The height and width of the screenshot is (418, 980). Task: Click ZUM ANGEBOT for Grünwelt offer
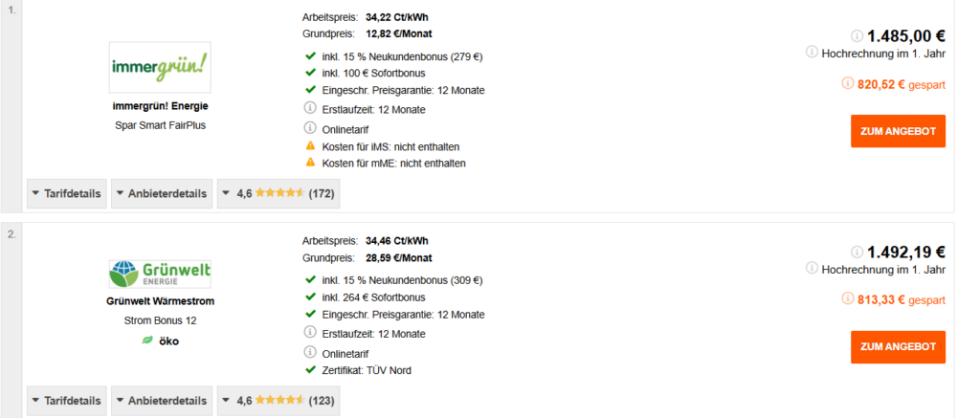pyautogui.click(x=898, y=347)
